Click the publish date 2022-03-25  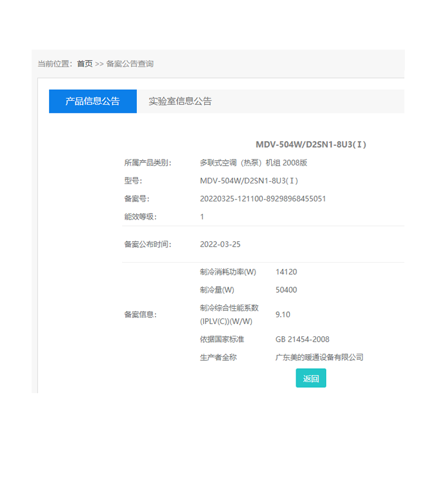point(220,244)
